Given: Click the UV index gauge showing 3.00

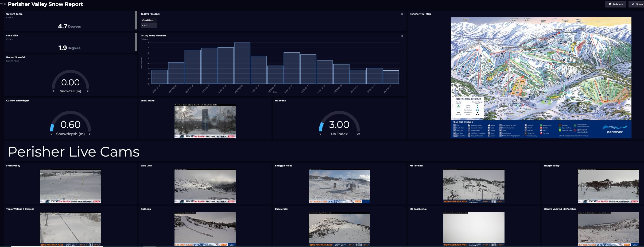Looking at the screenshot, I should coord(339,124).
